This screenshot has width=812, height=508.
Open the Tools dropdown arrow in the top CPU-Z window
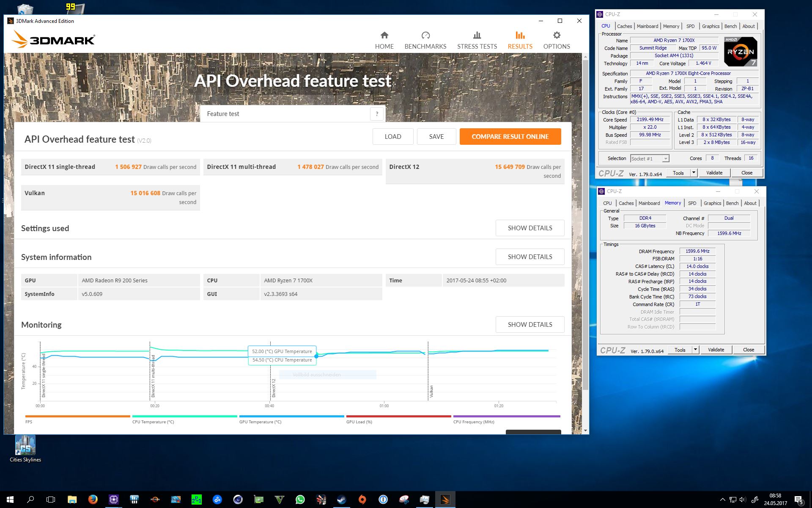(694, 173)
